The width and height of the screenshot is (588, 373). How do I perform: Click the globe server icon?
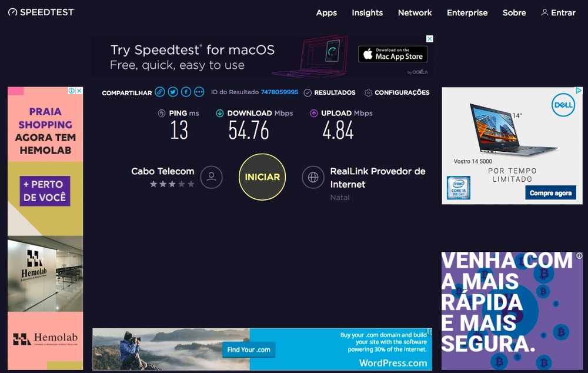[313, 177]
